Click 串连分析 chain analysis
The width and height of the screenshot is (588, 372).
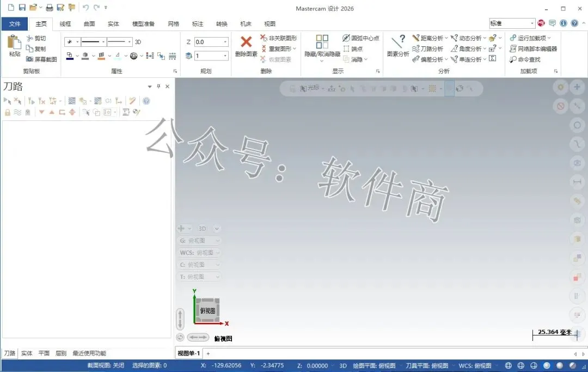pos(466,59)
